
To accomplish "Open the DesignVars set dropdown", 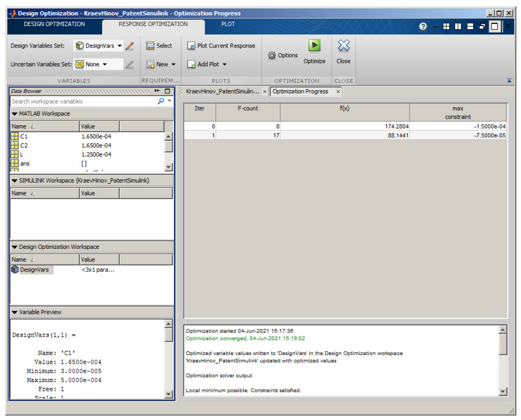I will click(x=120, y=46).
